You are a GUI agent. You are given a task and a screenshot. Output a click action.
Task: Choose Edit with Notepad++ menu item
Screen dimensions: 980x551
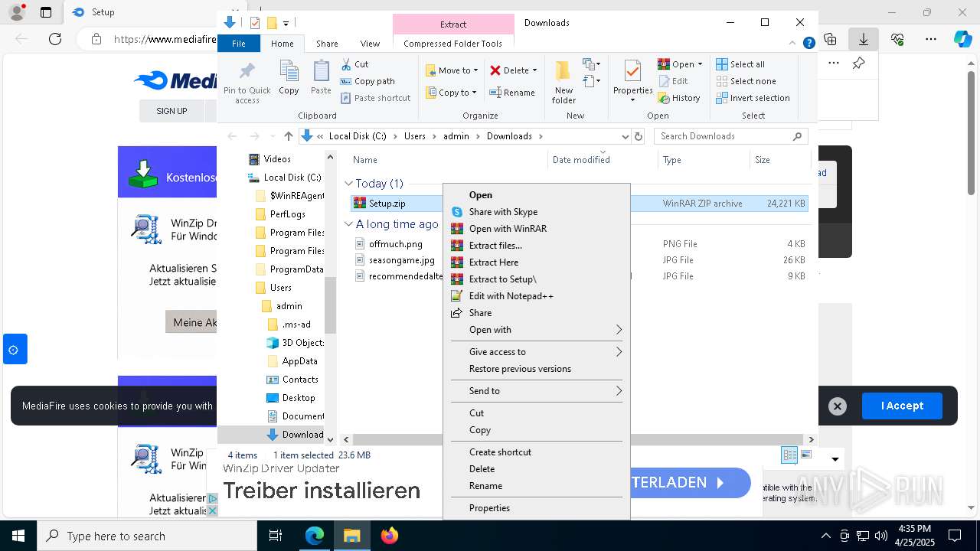[x=536, y=296]
